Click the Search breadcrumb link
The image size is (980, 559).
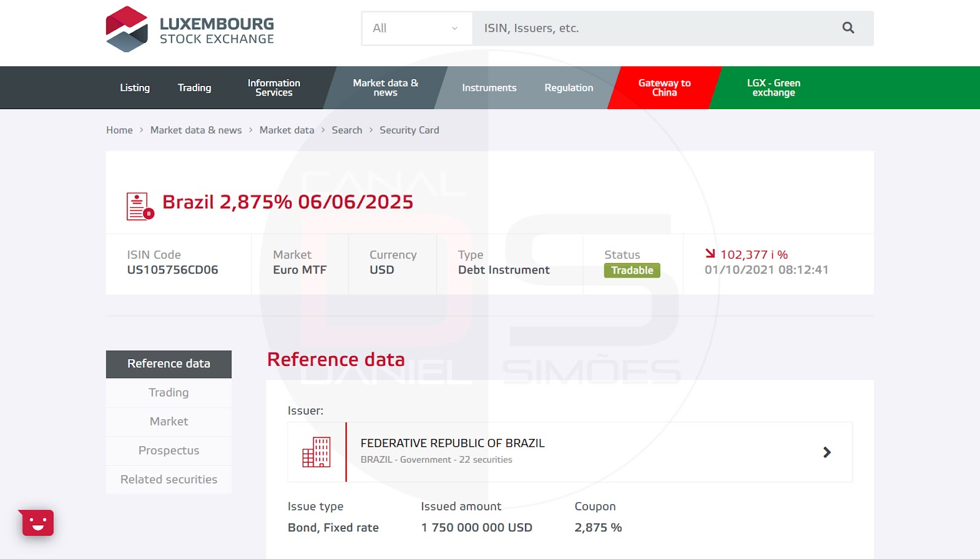click(x=347, y=130)
